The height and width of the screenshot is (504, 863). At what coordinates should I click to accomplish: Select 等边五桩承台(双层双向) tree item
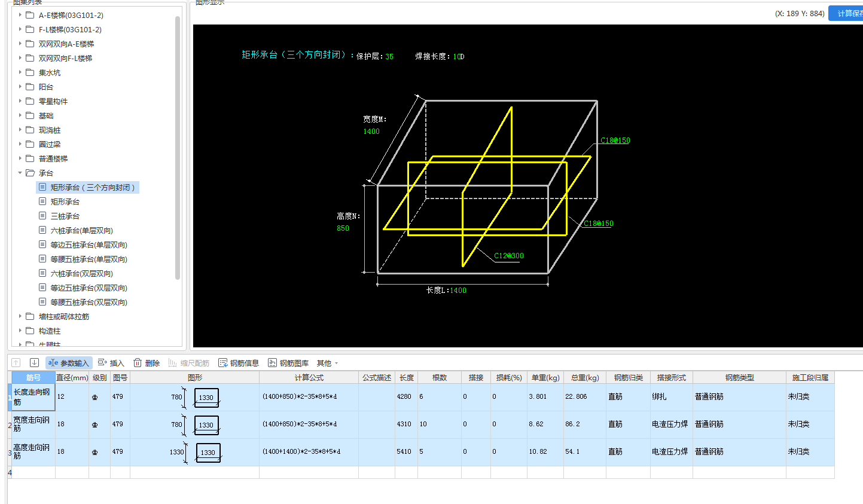[x=89, y=288]
